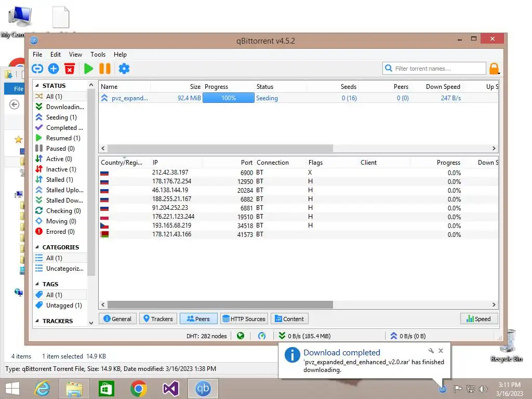Switch to the Trackers tab
Viewport: 532px width, 399px height.
pos(158,318)
